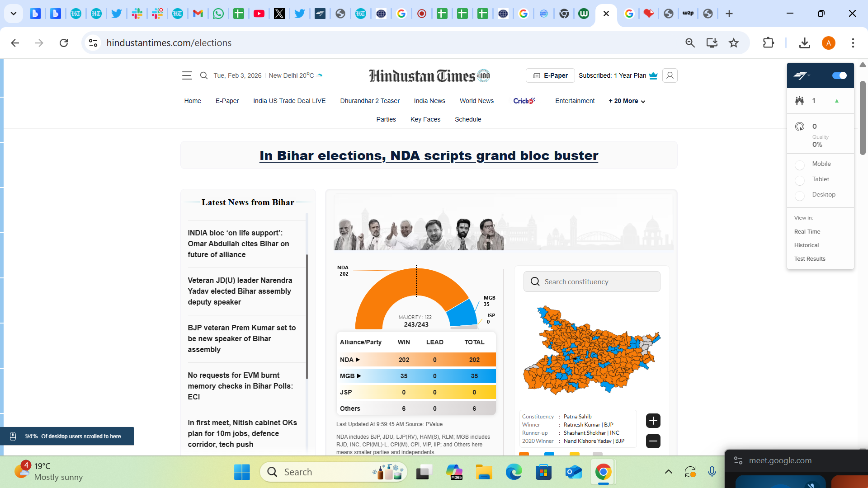Click the crown icon next to subscription status
868x488 pixels.
[653, 75]
